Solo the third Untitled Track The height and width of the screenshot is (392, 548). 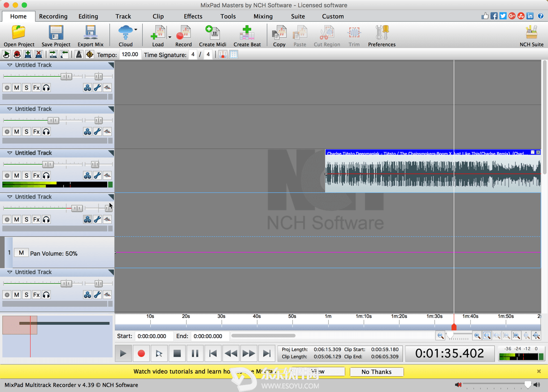(26, 176)
